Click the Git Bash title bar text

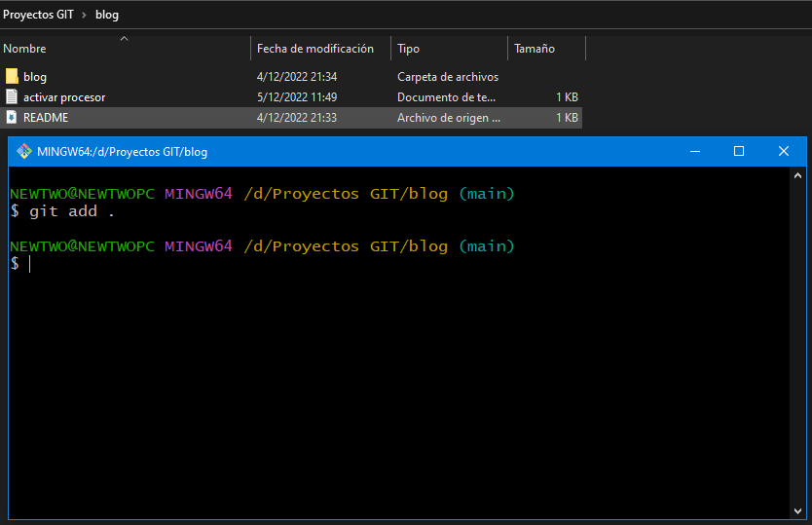tap(122, 151)
